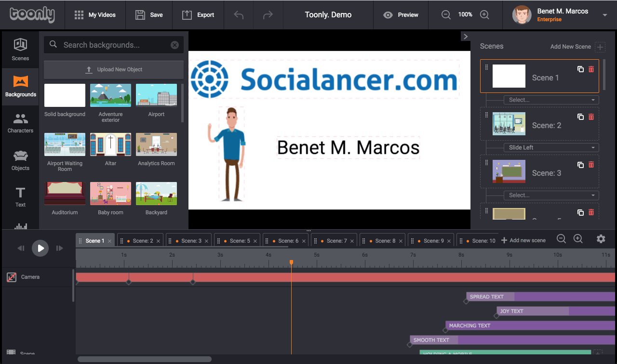Open transition dropdown below Scene 1

click(551, 100)
